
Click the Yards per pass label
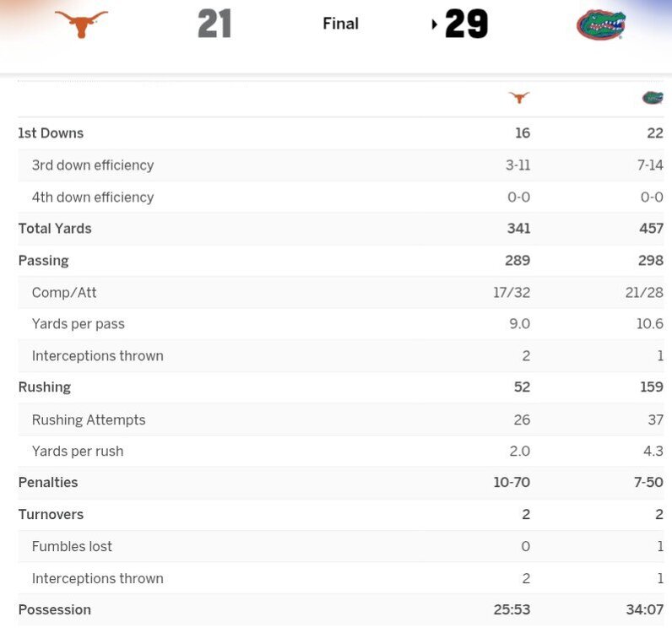click(x=79, y=324)
